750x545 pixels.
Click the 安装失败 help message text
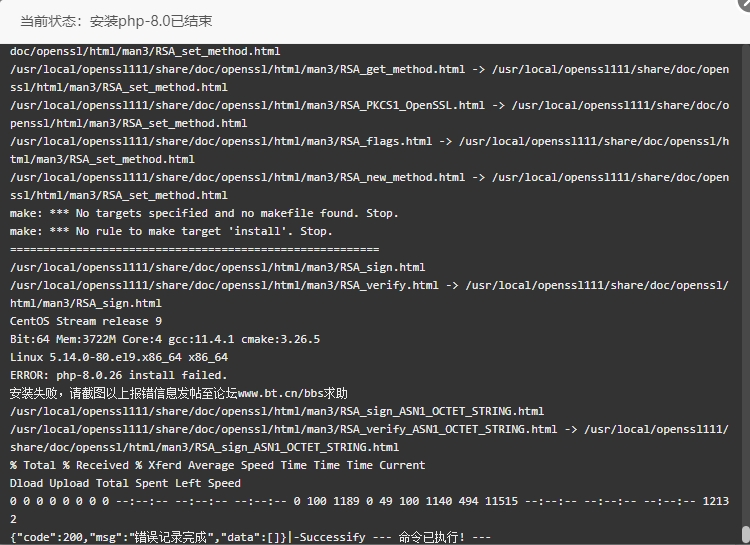179,393
